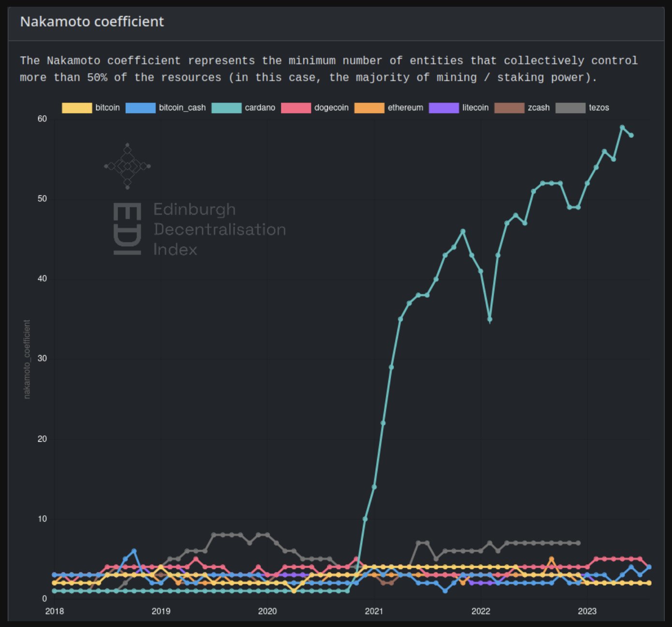The image size is (672, 627).
Task: Toggle the bitcoin yellow legend swatch
Action: click(77, 108)
